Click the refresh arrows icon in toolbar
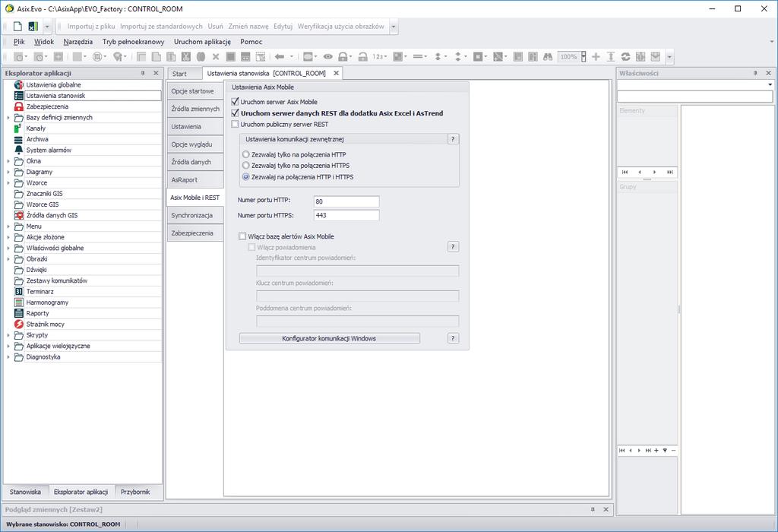 626,56
